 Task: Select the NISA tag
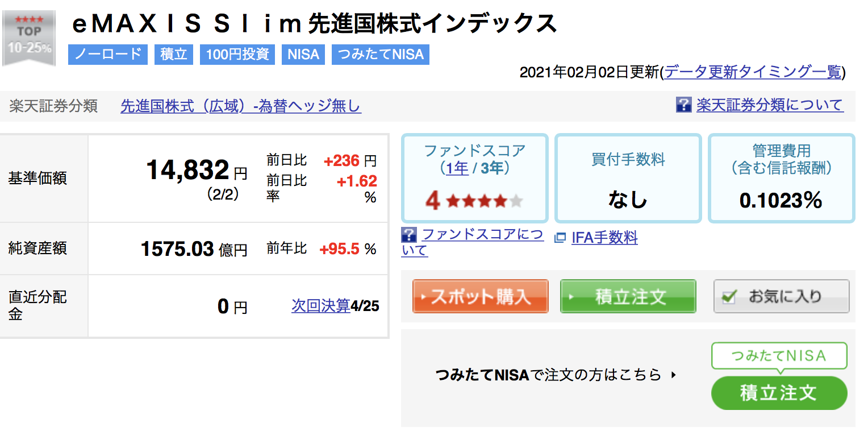(x=303, y=55)
